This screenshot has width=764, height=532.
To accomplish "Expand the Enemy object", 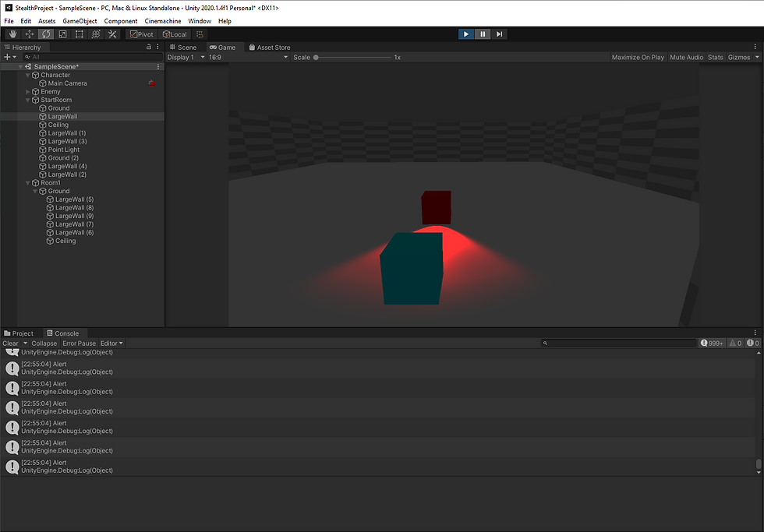I will 28,91.
